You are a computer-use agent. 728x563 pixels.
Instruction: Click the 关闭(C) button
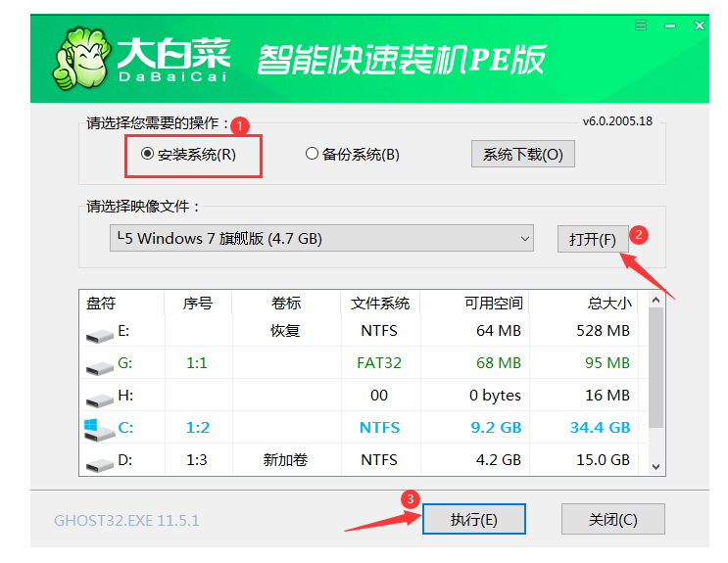point(612,519)
